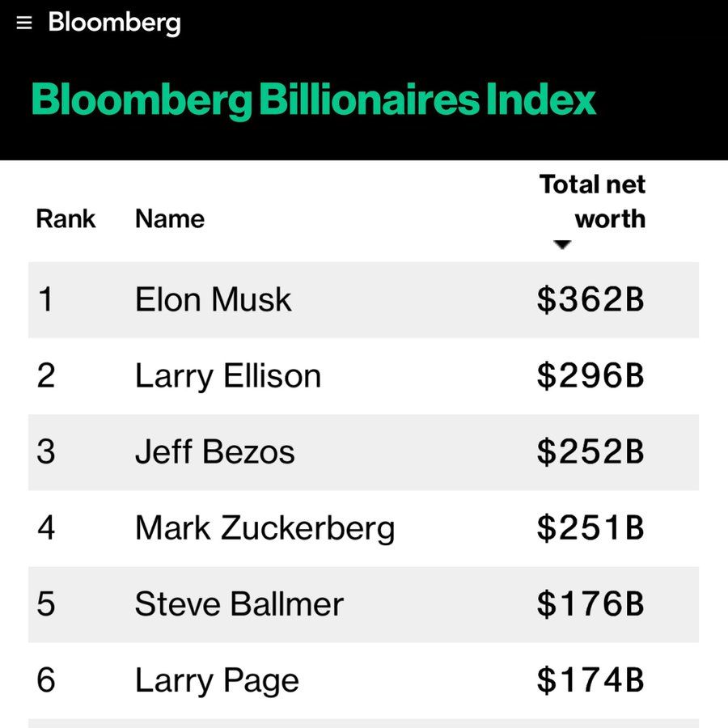The image size is (728, 728).
Task: Open the hamburger menu icon
Action: [x=24, y=23]
